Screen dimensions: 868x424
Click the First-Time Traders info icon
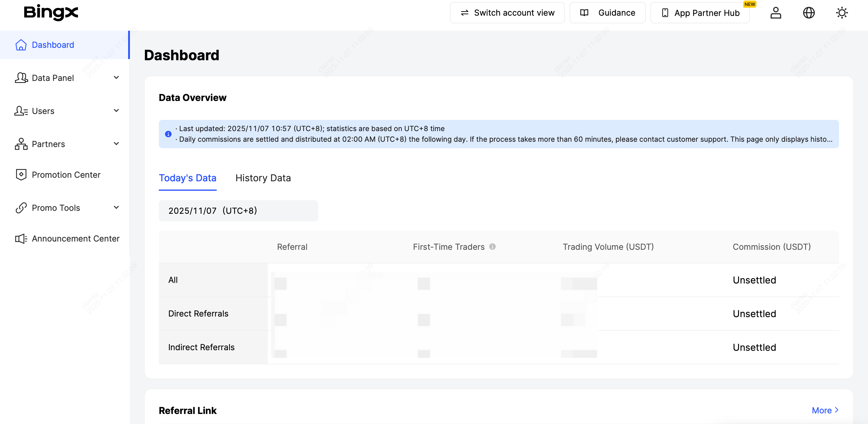(x=492, y=247)
